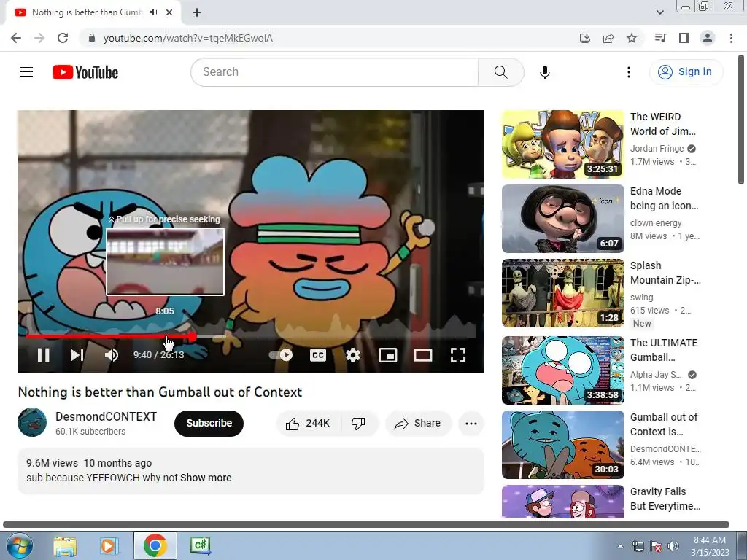Click the address bar URL
Image resolution: width=747 pixels, height=560 pixels.
187,38
